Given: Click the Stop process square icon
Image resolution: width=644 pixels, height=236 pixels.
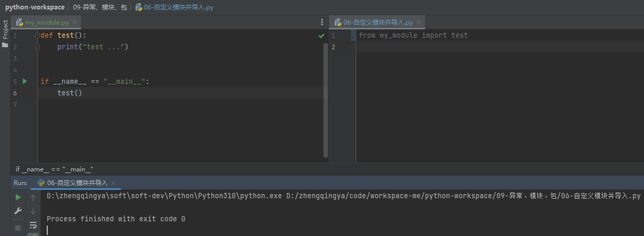Looking at the screenshot, I should coord(18,228).
